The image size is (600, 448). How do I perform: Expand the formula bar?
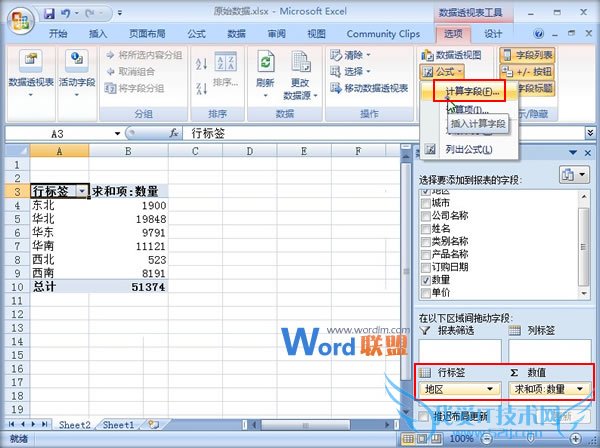pos(590,133)
